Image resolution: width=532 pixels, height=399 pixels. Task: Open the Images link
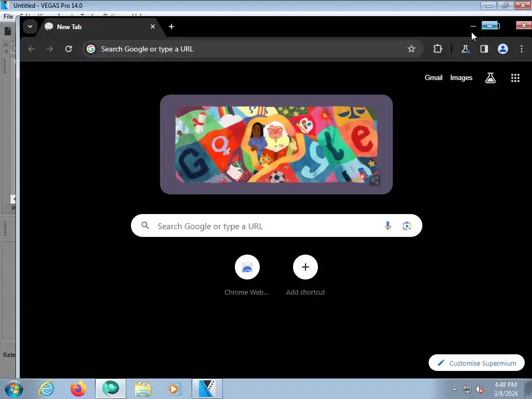pyautogui.click(x=461, y=78)
